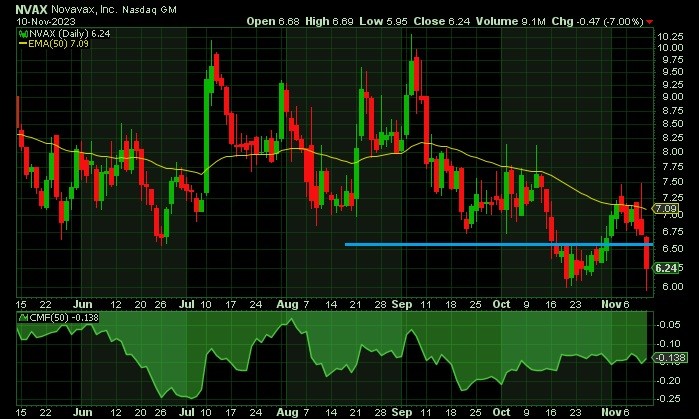Click the 7.09 EMA price tag on axis
Image resolution: width=699 pixels, height=419 pixels.
click(x=666, y=209)
